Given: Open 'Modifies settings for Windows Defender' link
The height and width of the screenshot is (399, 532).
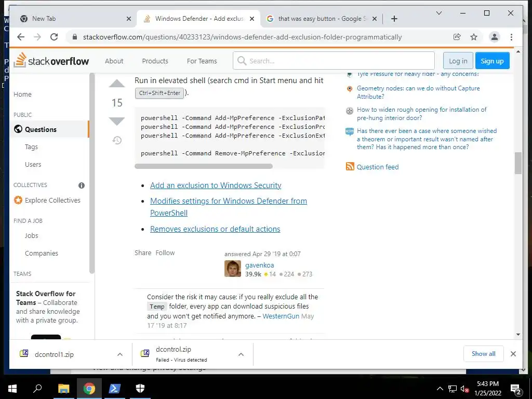Looking at the screenshot, I should point(229,207).
